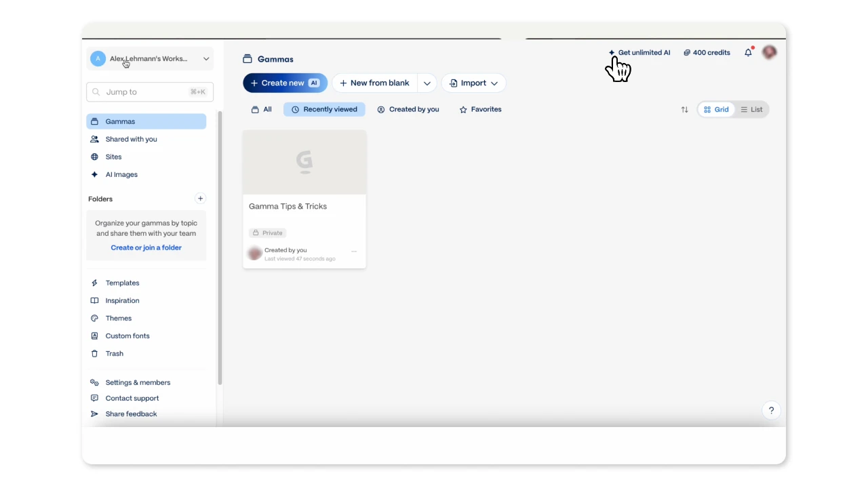The image size is (868, 488).
Task: Open AI Images section
Action: [x=146, y=174]
